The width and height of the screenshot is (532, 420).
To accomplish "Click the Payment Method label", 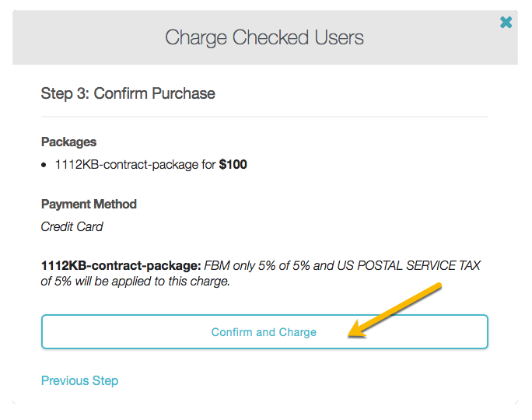I will (89, 205).
